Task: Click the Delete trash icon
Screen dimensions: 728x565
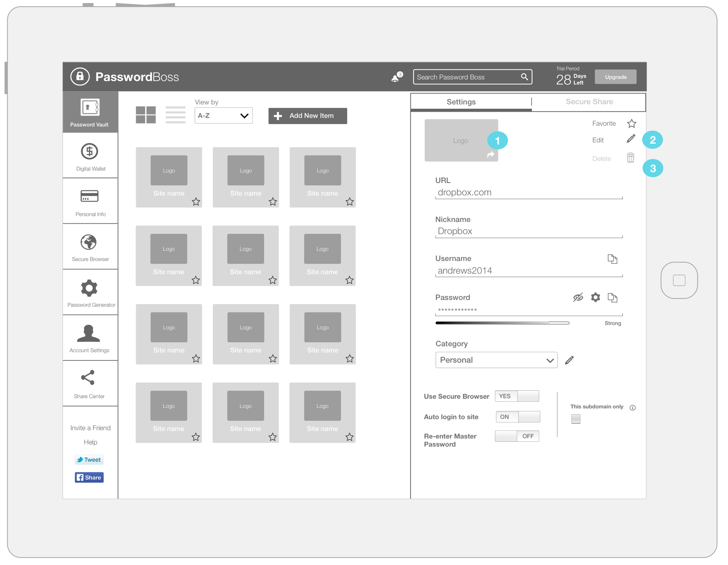Action: coord(631,157)
